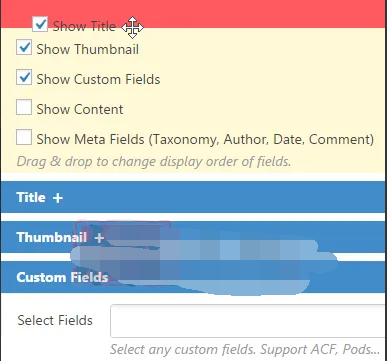Expand the Title section plus icon
Viewport: 387px width, 361px height.
[58, 198]
